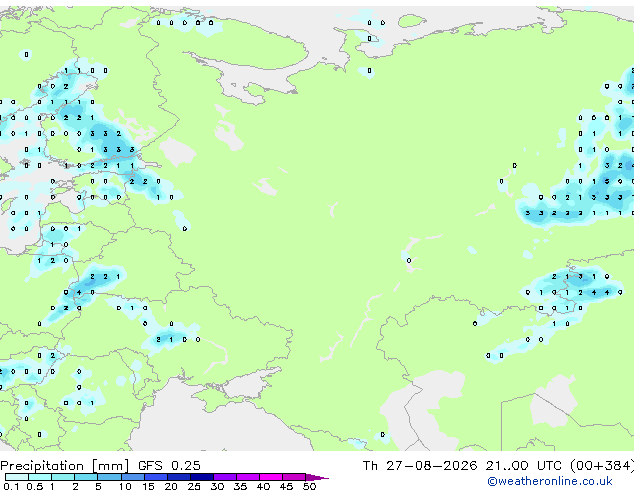The height and width of the screenshot is (490, 634).
Task: Click the 45–50 mm legend color swatch
Action: click(294, 477)
